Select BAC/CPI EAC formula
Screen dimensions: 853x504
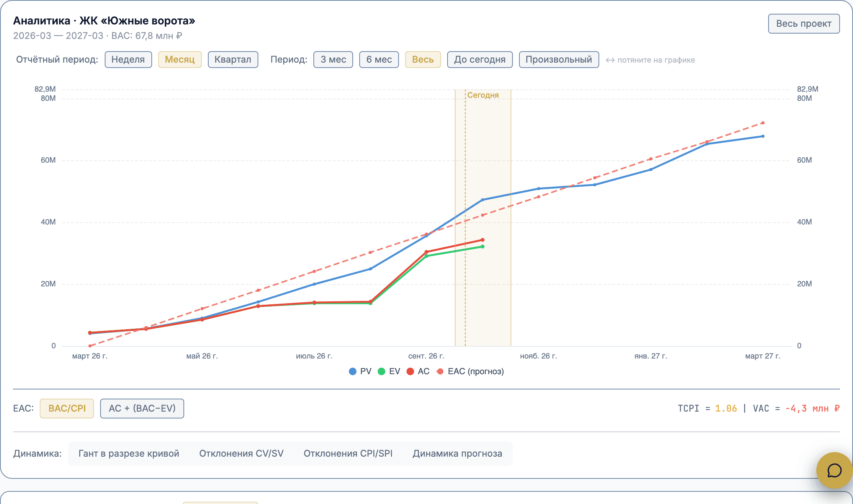[67, 409]
